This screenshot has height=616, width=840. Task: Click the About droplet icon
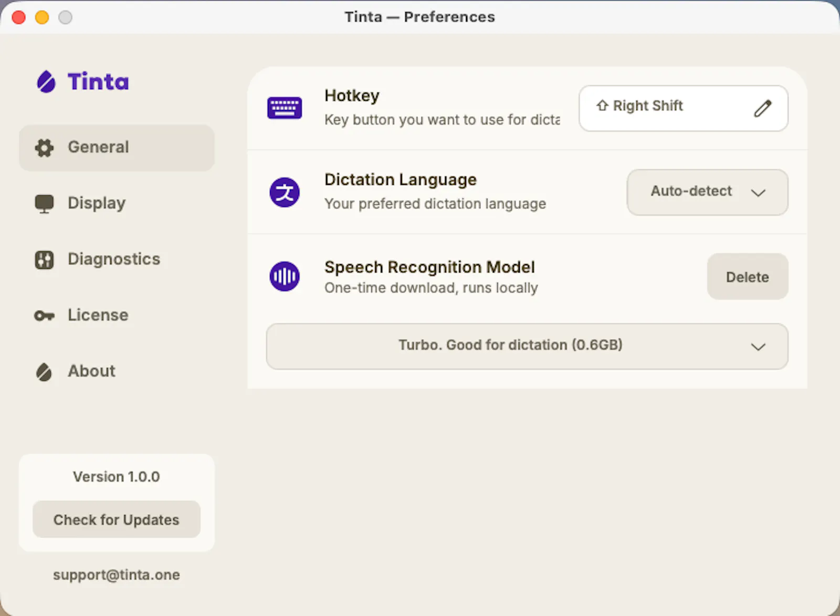coord(44,372)
